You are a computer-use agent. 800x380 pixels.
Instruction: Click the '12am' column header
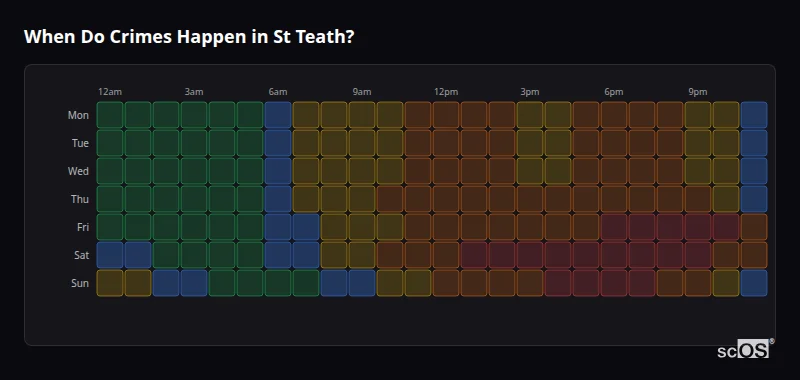click(x=110, y=92)
